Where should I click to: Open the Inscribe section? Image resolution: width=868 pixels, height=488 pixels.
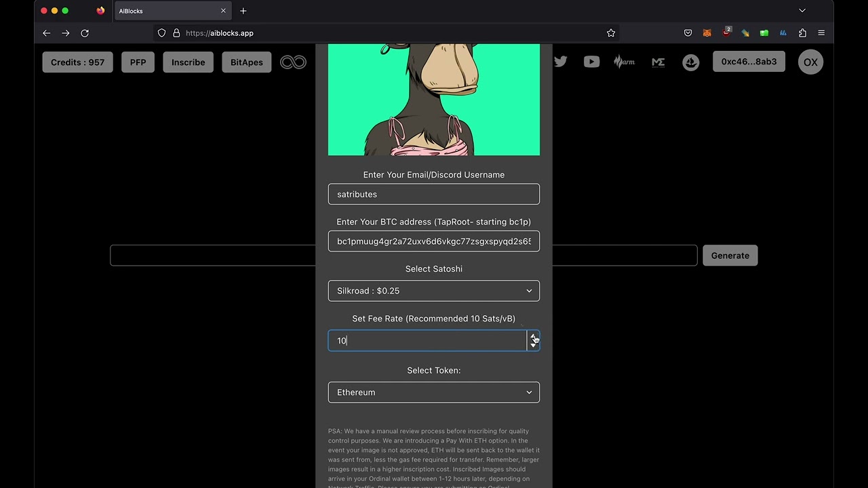189,62
